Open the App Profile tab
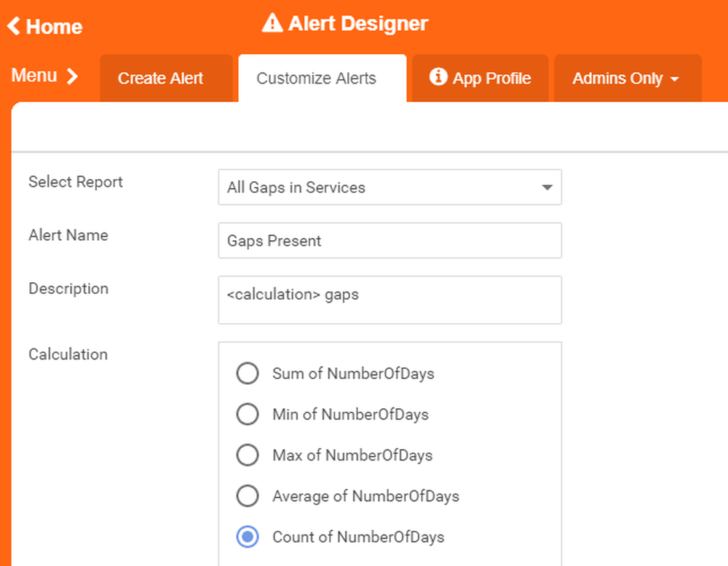 [480, 78]
